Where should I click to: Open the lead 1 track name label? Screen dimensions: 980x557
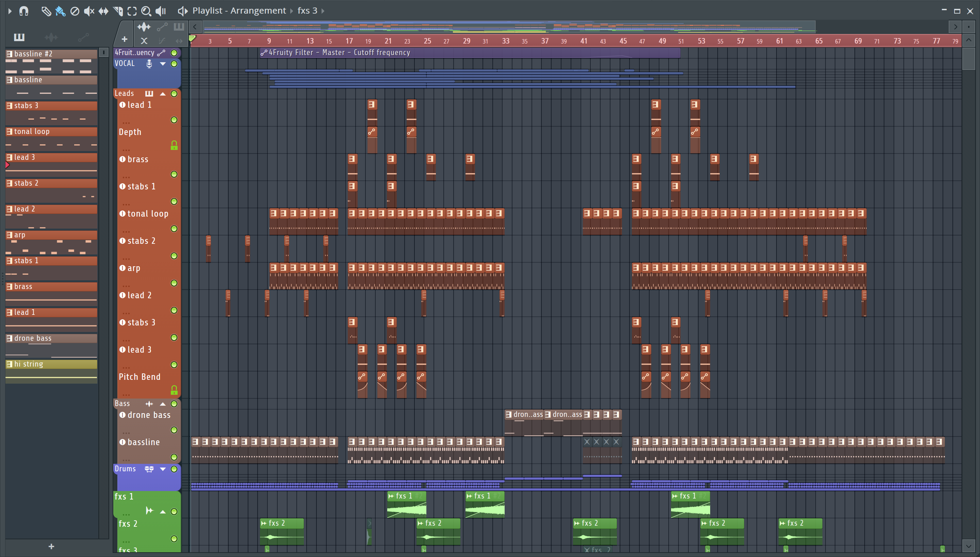(140, 105)
